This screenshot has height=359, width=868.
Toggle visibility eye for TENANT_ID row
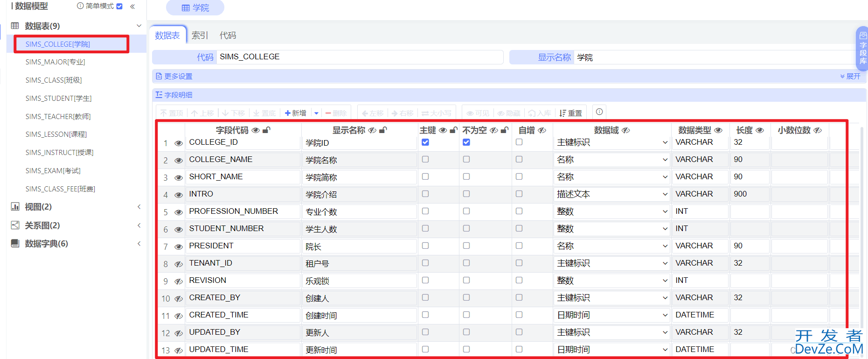point(178,264)
